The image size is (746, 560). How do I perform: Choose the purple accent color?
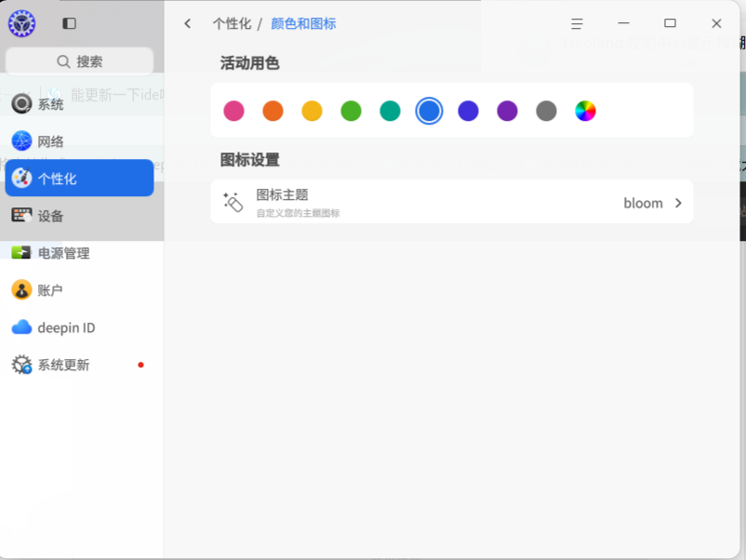(x=507, y=111)
